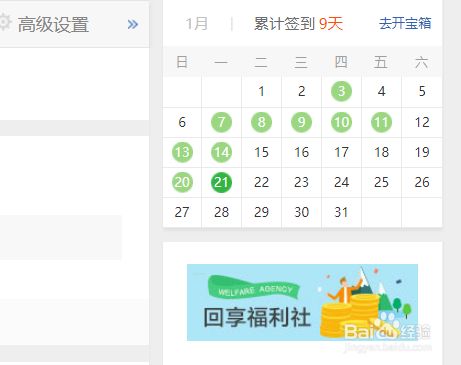Click calendar date 16
Image resolution: width=461 pixels, height=365 pixels.
(x=301, y=152)
